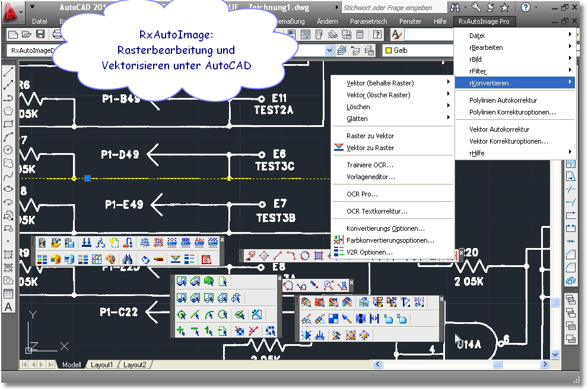Viewport: 588px width, 391px height.
Task: Switch to the Layout1 tab
Action: [x=101, y=365]
